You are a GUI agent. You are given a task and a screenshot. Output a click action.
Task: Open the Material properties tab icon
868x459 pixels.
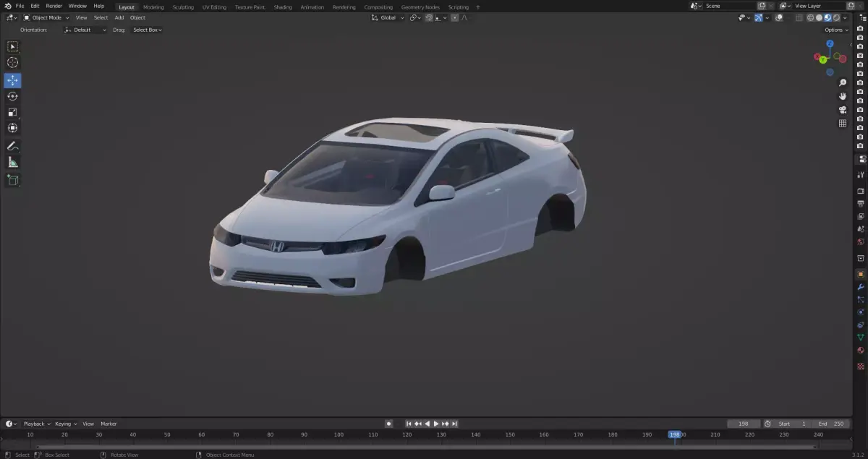pyautogui.click(x=861, y=351)
